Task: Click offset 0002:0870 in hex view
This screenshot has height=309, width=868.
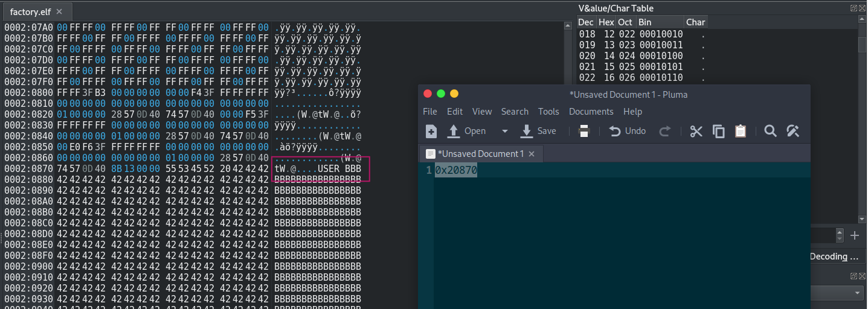Action: click(28, 169)
